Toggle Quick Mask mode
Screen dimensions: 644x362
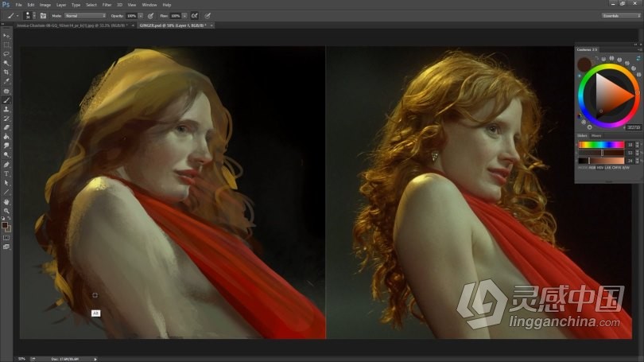[x=6, y=238]
